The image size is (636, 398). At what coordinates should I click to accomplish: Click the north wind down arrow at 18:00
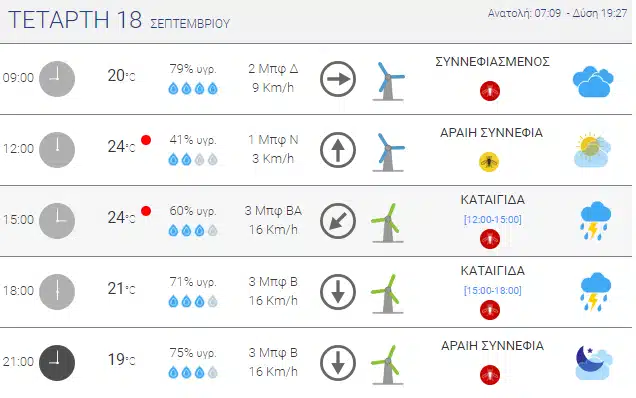pos(338,292)
